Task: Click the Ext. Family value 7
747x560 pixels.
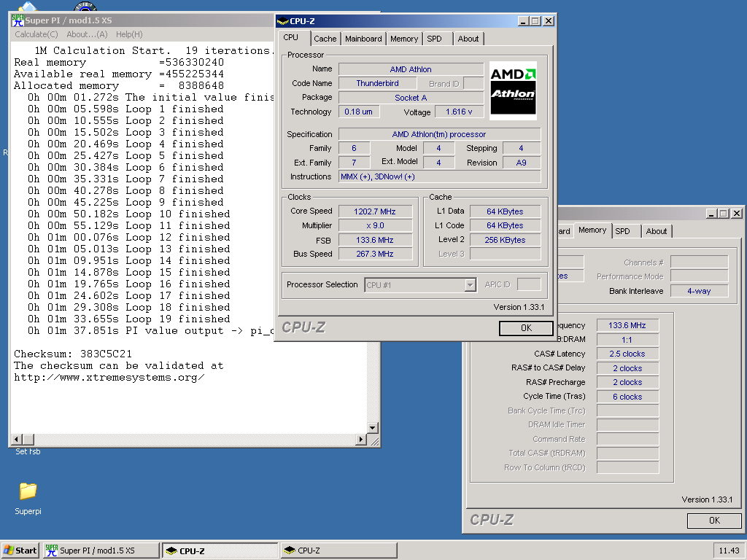Action: point(354,163)
